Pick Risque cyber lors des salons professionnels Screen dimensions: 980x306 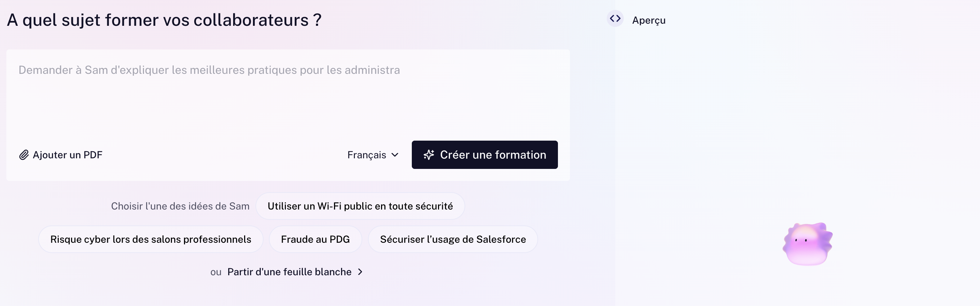pyautogui.click(x=151, y=239)
